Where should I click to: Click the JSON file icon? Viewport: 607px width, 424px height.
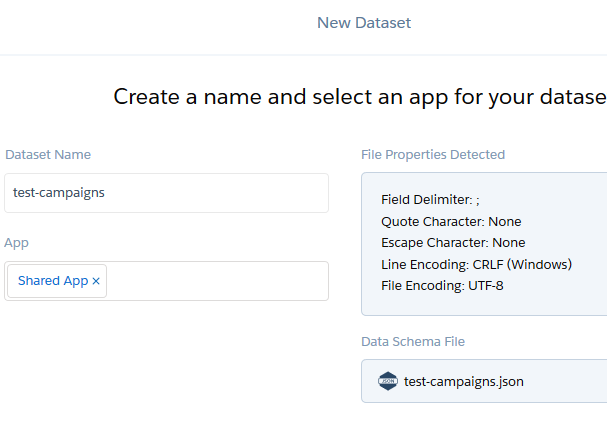click(x=388, y=381)
